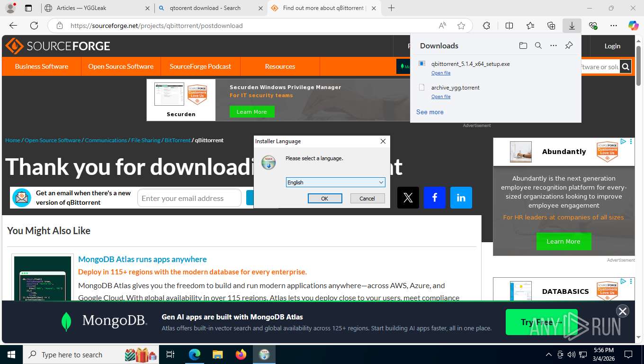Click the SourceForge logo

coord(58,46)
